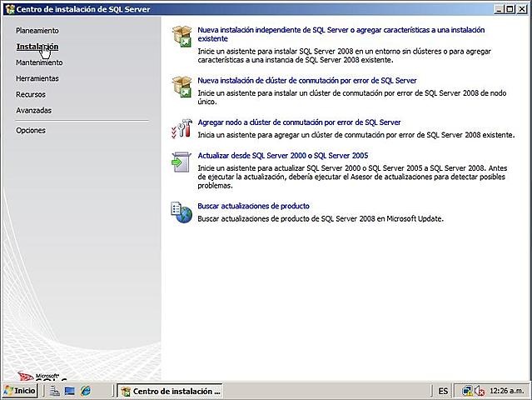The height and width of the screenshot is (400, 532).
Task: Open Actualizar desde SQL Server 2000 o 2005
Action: point(282,156)
